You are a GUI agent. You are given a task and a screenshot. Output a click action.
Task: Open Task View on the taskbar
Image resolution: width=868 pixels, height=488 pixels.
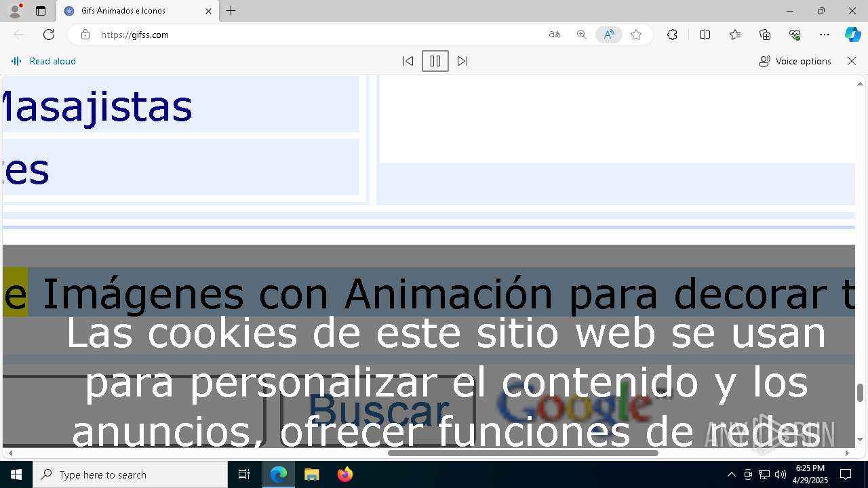pyautogui.click(x=244, y=474)
